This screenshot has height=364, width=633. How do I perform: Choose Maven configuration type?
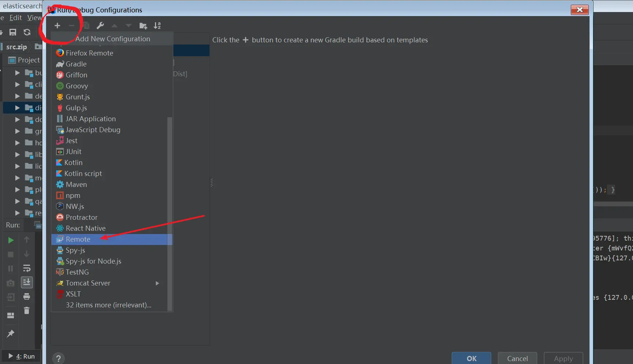109,184
